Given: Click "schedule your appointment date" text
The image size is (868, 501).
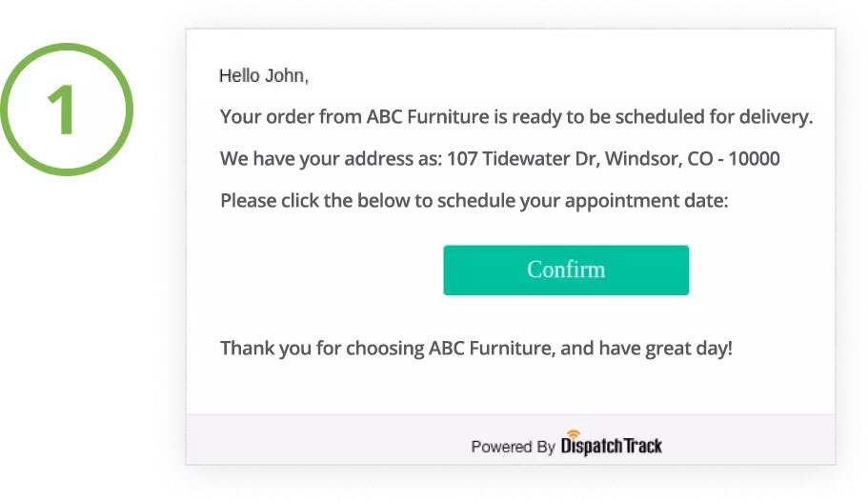Looking at the screenshot, I should tap(581, 201).
